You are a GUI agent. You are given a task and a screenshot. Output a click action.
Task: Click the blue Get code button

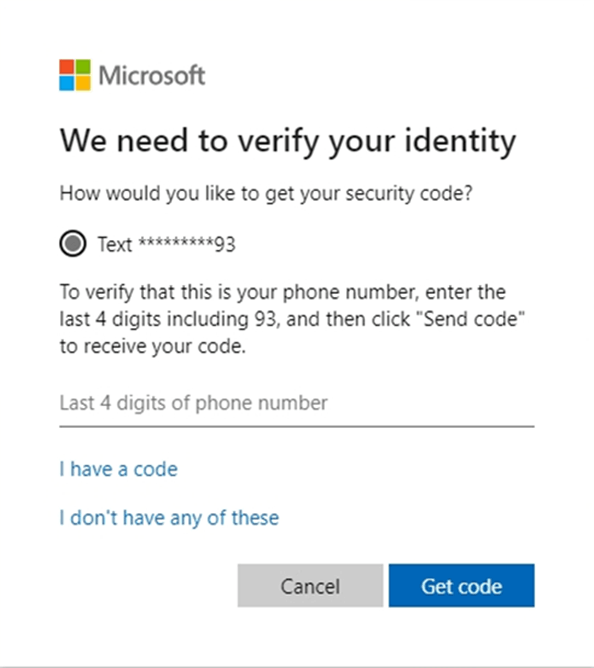coord(461,585)
